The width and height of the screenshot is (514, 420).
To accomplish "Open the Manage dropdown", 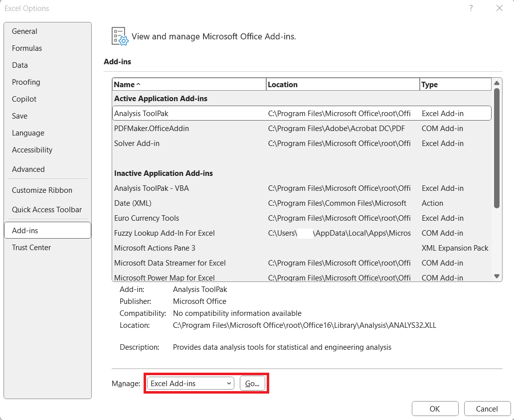I will pos(190,383).
